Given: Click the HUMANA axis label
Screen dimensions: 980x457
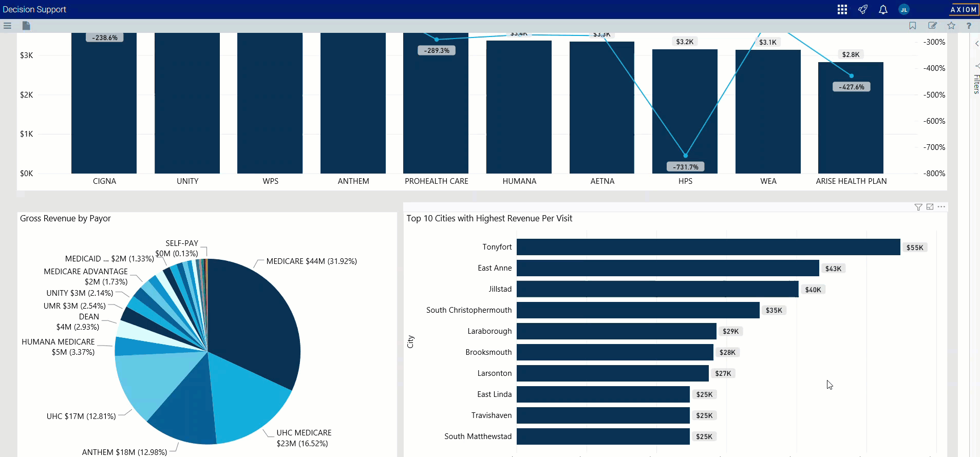Looking at the screenshot, I should tap(519, 181).
